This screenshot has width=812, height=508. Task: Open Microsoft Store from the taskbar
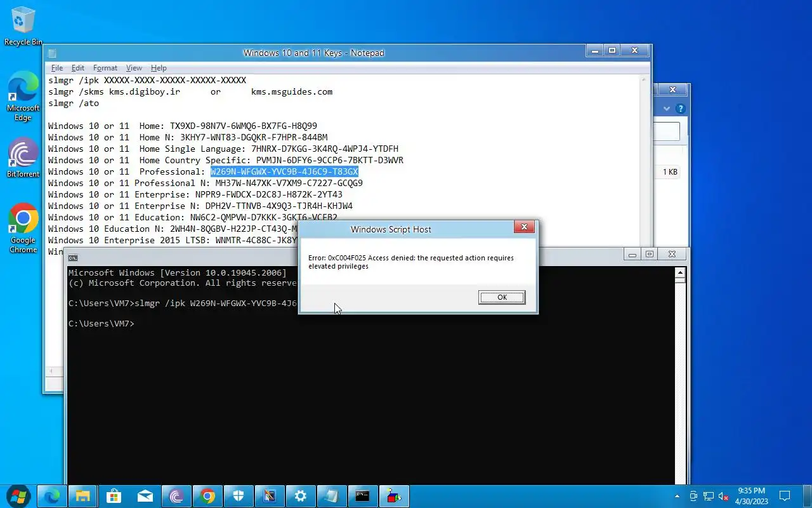pos(114,496)
